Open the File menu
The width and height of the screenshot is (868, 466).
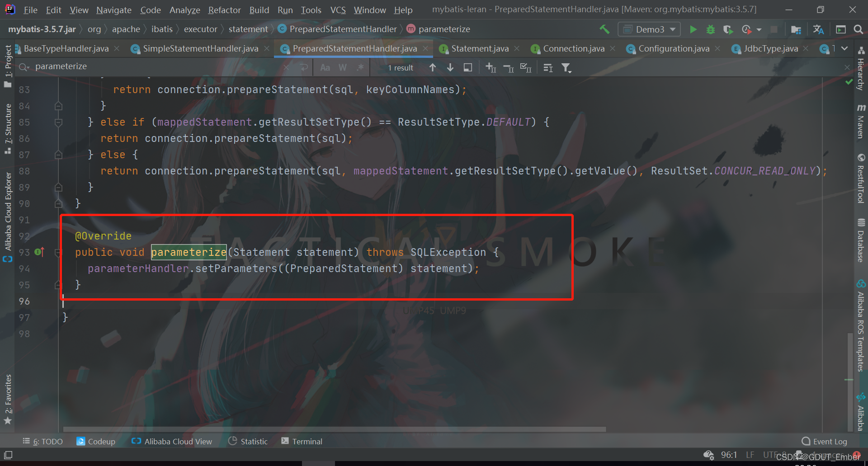31,10
